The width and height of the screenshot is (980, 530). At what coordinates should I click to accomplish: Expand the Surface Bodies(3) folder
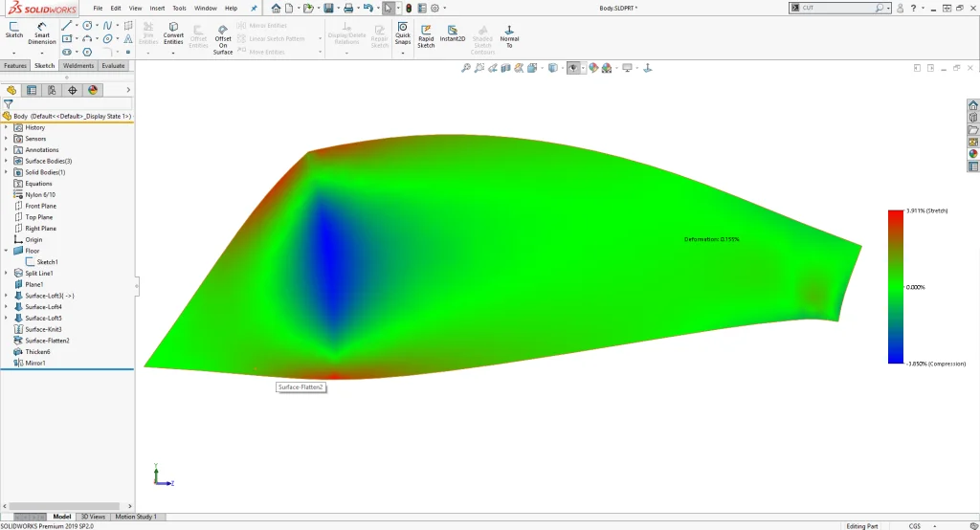point(6,161)
